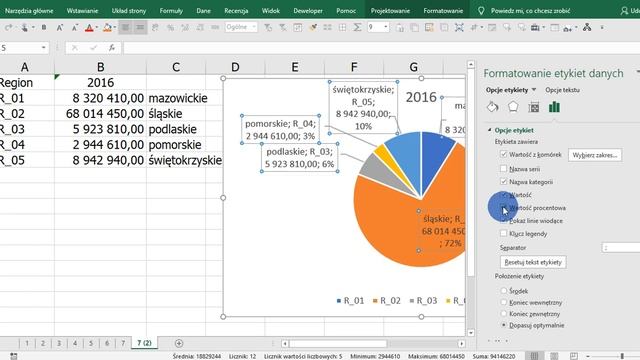This screenshot has width=640, height=360.
Task: Click the touch mode hand icon
Action: pyautogui.click(x=24, y=27)
